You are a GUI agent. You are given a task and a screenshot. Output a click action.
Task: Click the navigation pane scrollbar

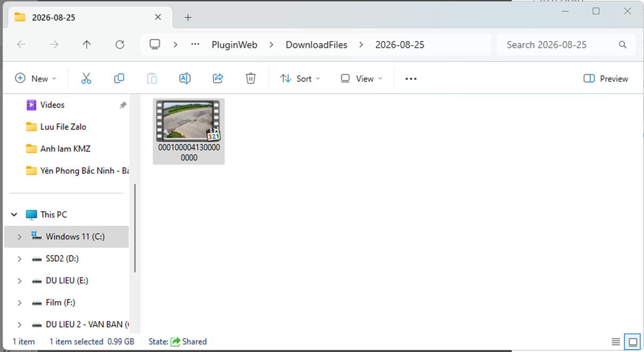pos(135,228)
